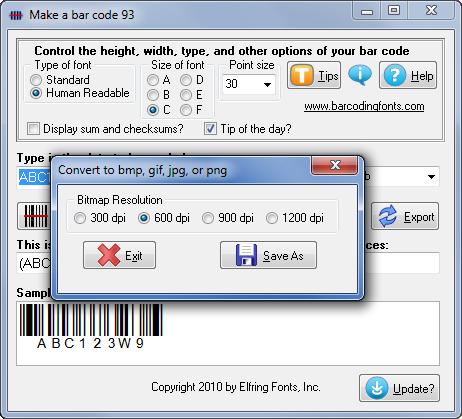Screen dimensions: 462x419
Task: Click the Update? button with download icon
Action: point(399,388)
